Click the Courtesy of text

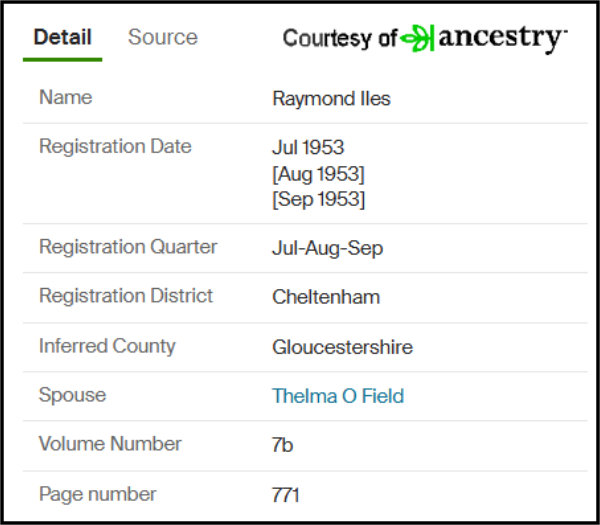(x=340, y=39)
